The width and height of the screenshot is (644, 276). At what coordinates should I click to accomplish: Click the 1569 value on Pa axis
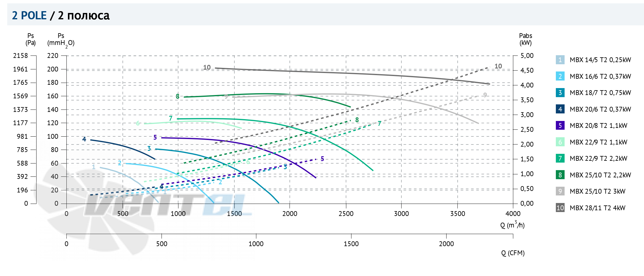20,96
